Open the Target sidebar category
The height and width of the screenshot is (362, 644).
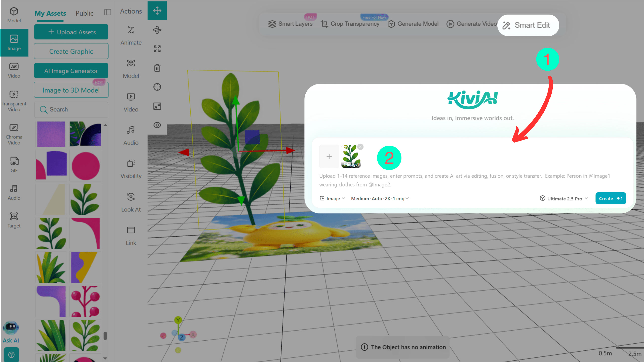pyautogui.click(x=14, y=220)
